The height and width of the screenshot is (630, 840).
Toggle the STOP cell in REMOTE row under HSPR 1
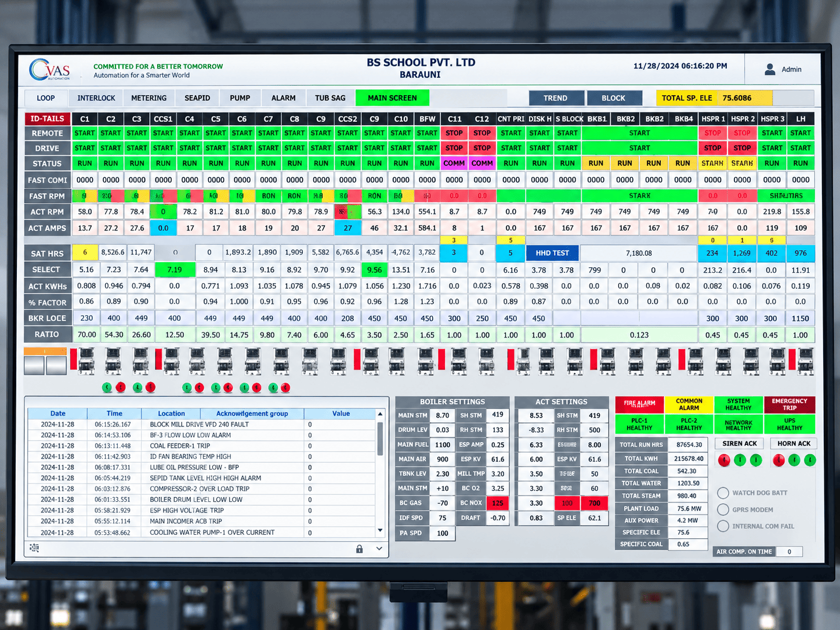[713, 133]
